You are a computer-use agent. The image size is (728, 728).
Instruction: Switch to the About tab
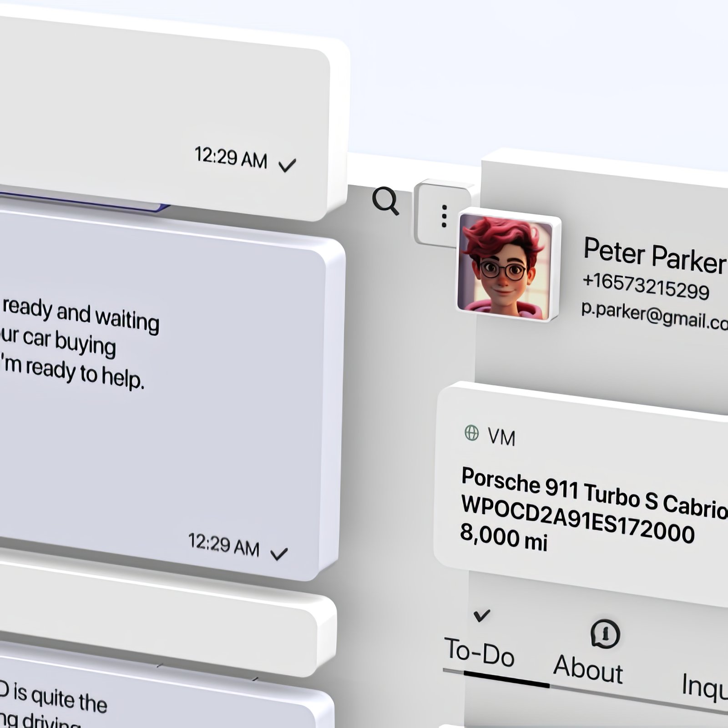588,669
